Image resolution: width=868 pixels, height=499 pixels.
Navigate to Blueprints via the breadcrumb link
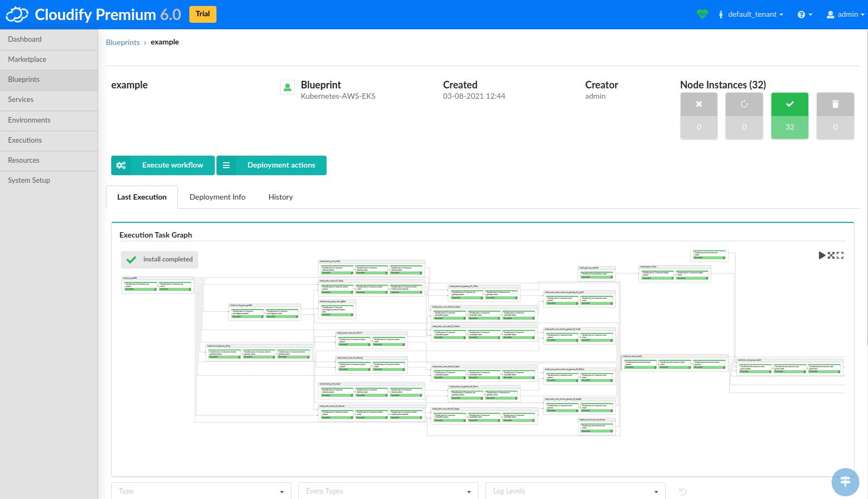click(123, 42)
